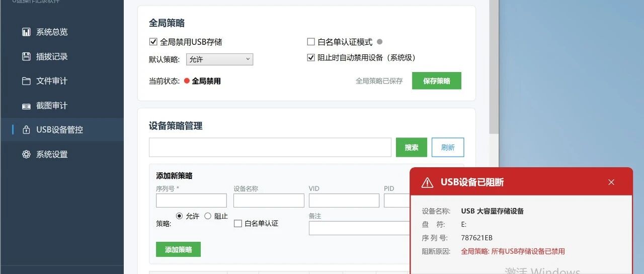
Task: Click the 设备策略管理 section heading
Action: click(x=176, y=126)
